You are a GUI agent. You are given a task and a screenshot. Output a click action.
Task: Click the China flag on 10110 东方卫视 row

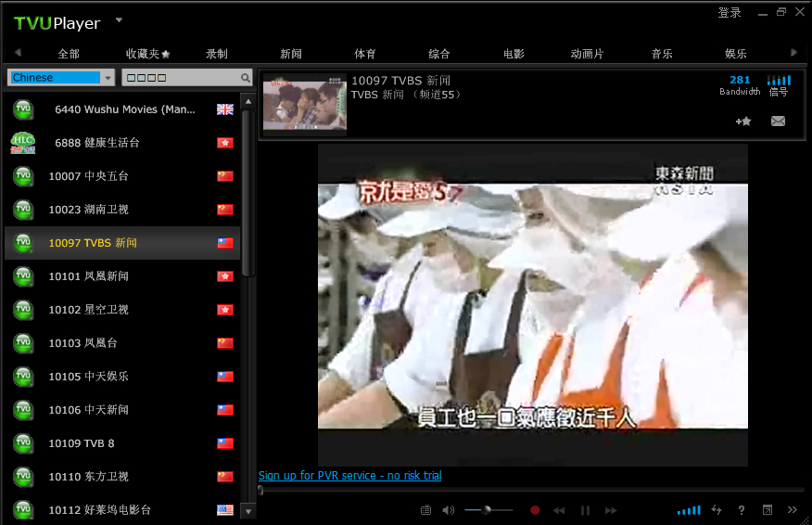click(x=224, y=477)
